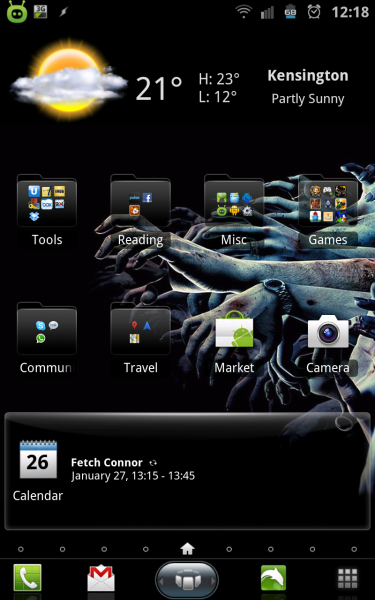The height and width of the screenshot is (600, 375).
Task: Jump to the first page dot
Action: tap(21, 549)
